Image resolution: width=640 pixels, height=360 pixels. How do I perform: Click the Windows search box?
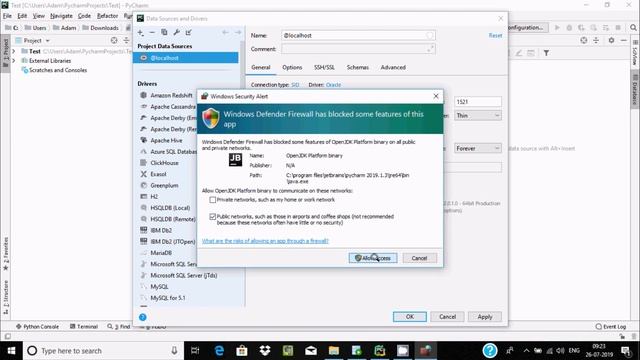tap(103, 351)
